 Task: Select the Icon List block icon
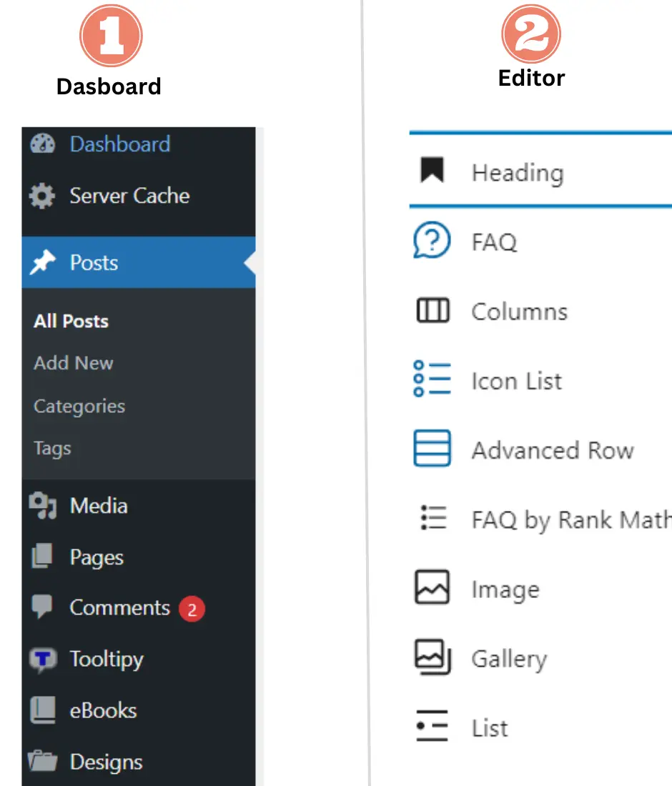[x=432, y=380]
